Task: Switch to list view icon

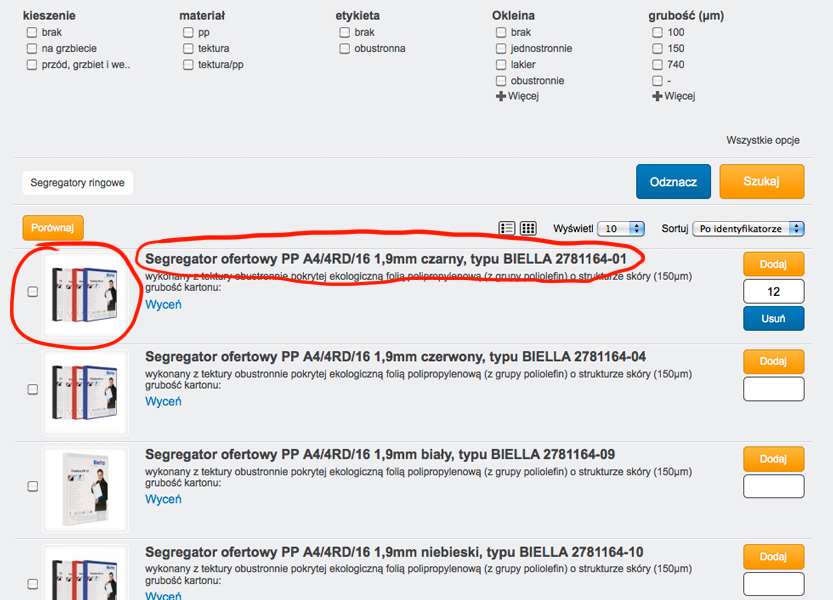Action: 506,228
